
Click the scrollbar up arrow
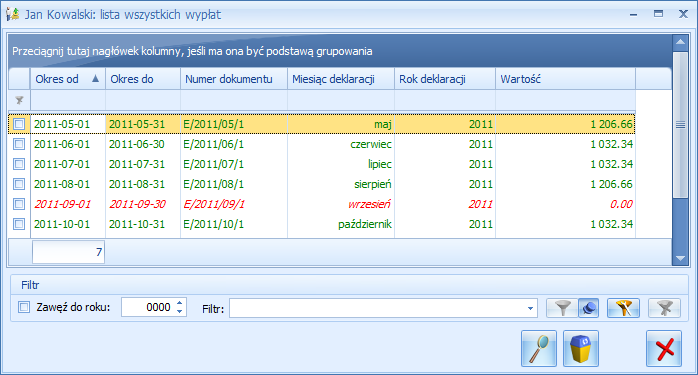coord(680,42)
